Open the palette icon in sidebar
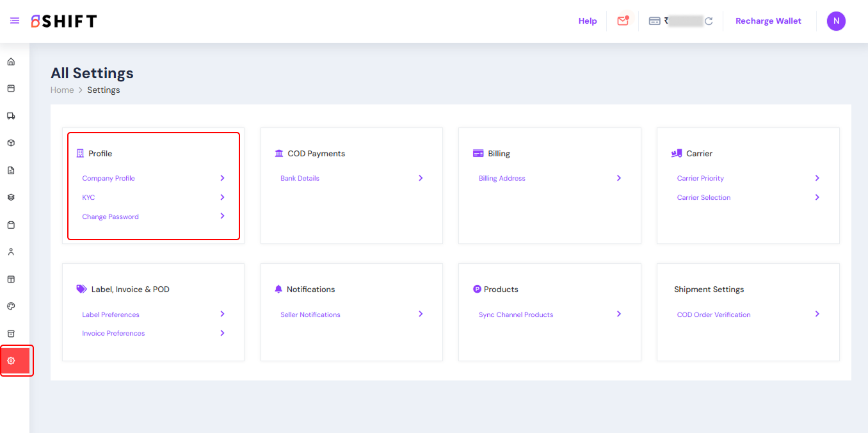868x433 pixels. 11,306
